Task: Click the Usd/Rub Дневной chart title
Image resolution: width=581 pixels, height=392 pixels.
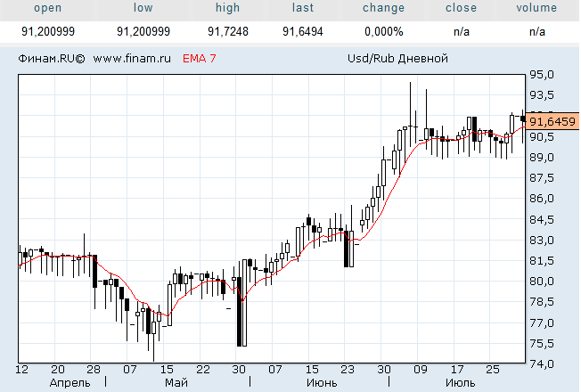Action: (397, 60)
